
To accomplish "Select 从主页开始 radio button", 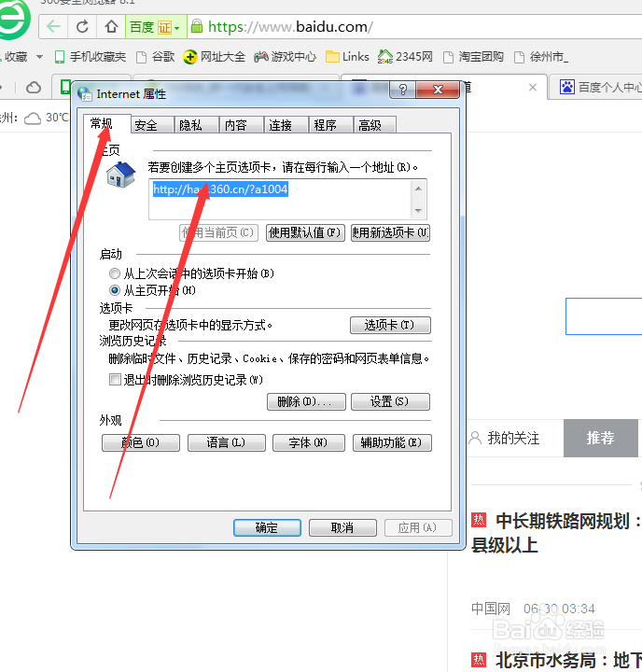I will [115, 290].
